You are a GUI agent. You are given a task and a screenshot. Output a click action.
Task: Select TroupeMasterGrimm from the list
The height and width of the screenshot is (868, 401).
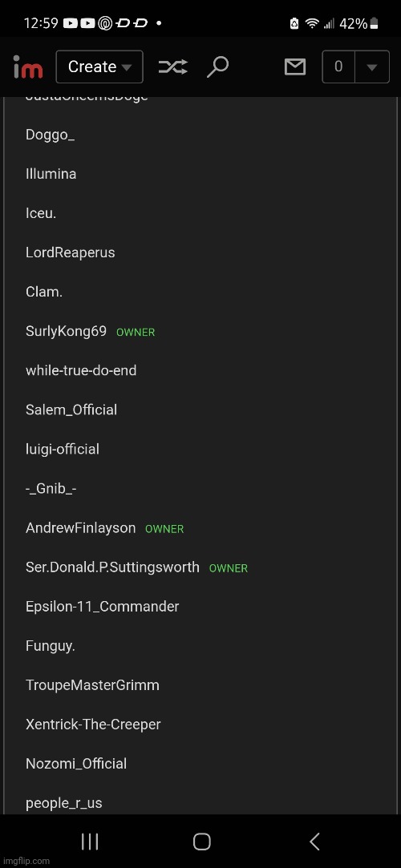92,684
